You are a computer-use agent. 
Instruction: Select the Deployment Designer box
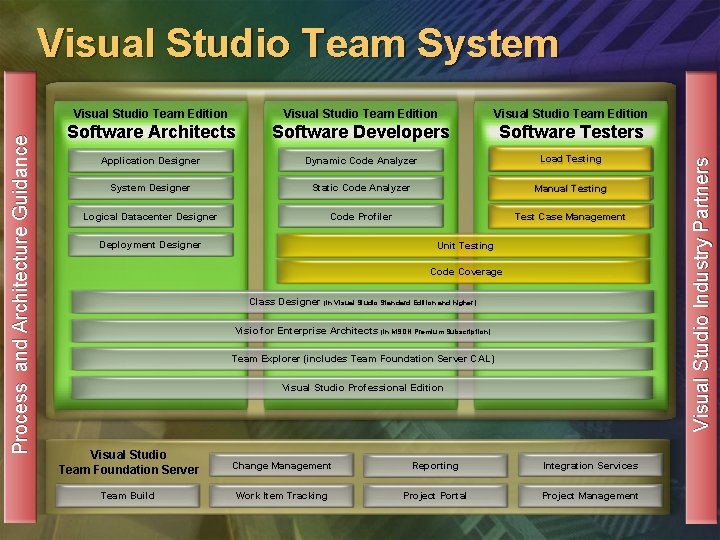point(151,245)
